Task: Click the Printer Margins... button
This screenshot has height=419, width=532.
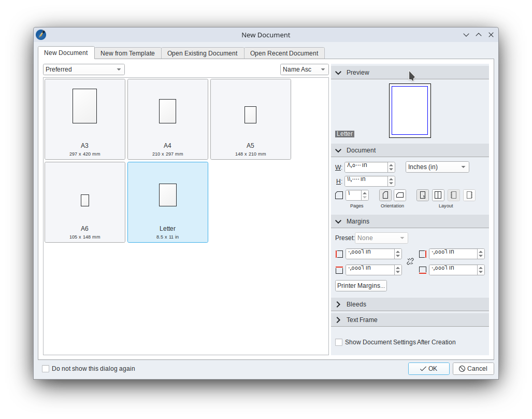Action: click(x=361, y=286)
